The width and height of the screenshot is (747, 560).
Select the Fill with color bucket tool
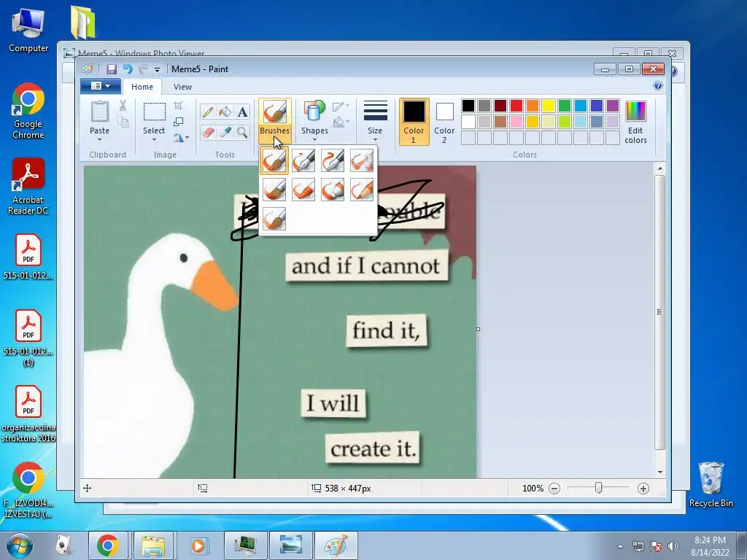[225, 112]
